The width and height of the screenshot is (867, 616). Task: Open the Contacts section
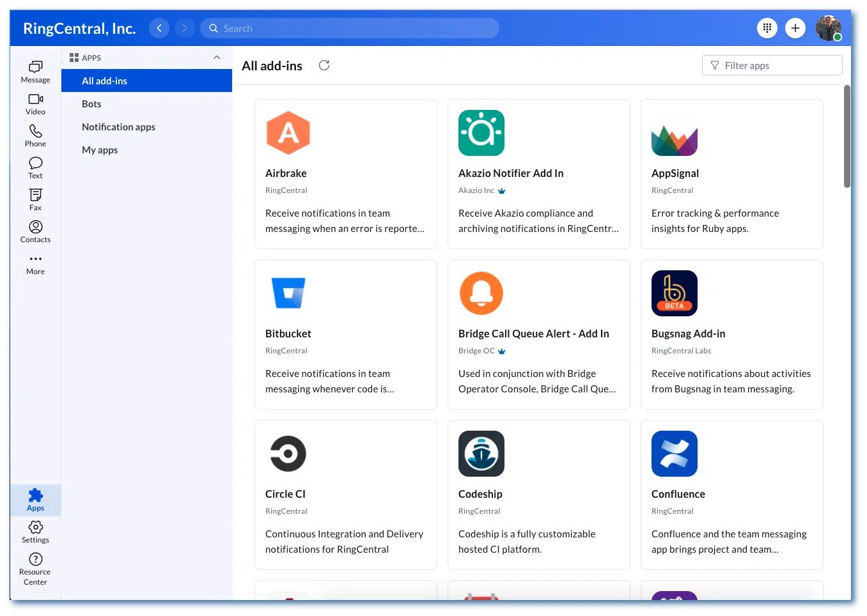click(35, 231)
